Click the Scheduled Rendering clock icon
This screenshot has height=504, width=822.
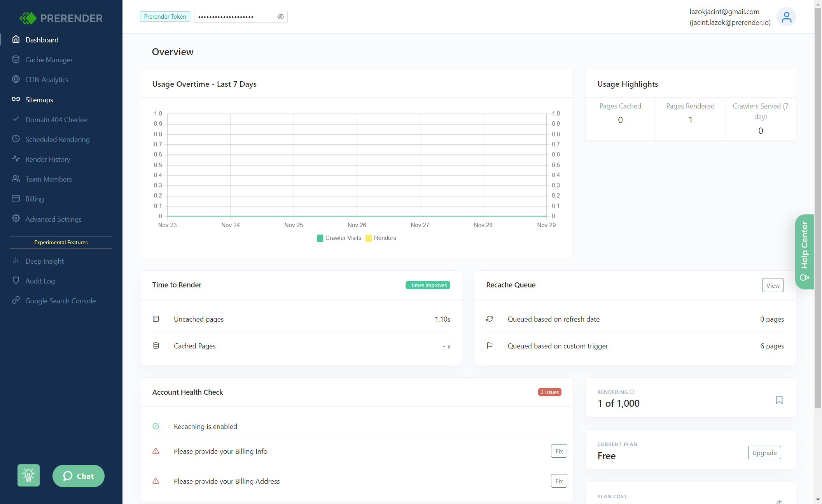tap(16, 139)
